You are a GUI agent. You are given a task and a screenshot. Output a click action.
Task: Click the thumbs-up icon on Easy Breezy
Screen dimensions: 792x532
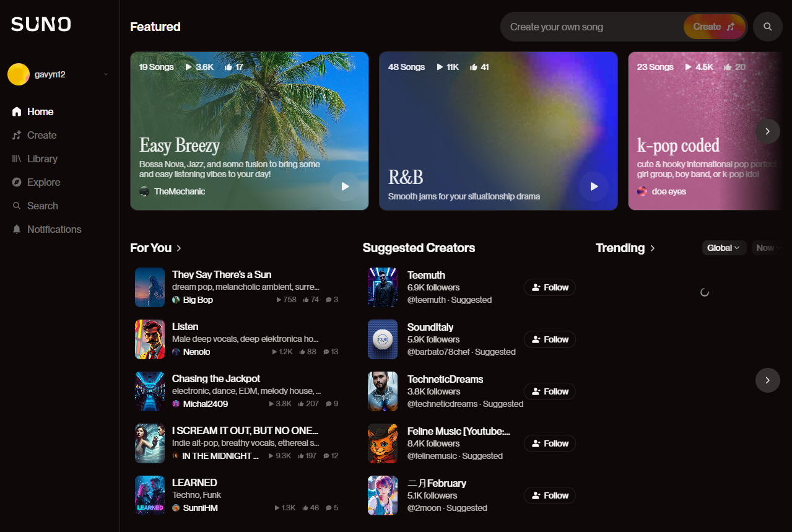point(228,67)
